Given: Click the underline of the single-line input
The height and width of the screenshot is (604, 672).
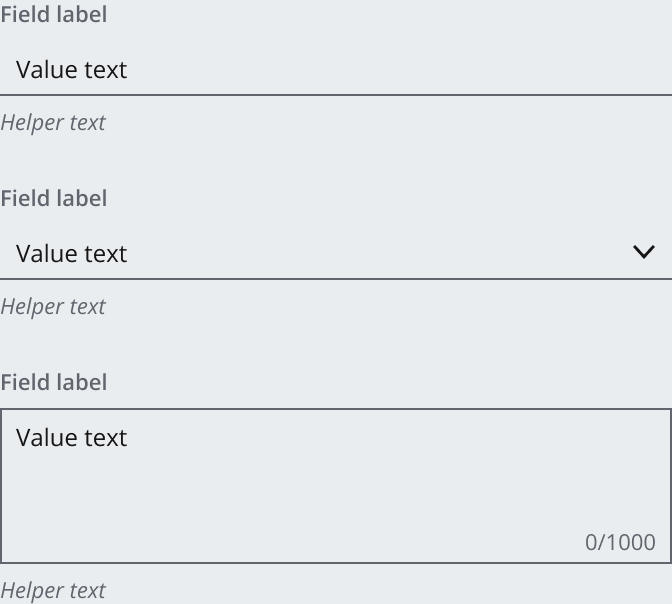Looking at the screenshot, I should point(336,95).
